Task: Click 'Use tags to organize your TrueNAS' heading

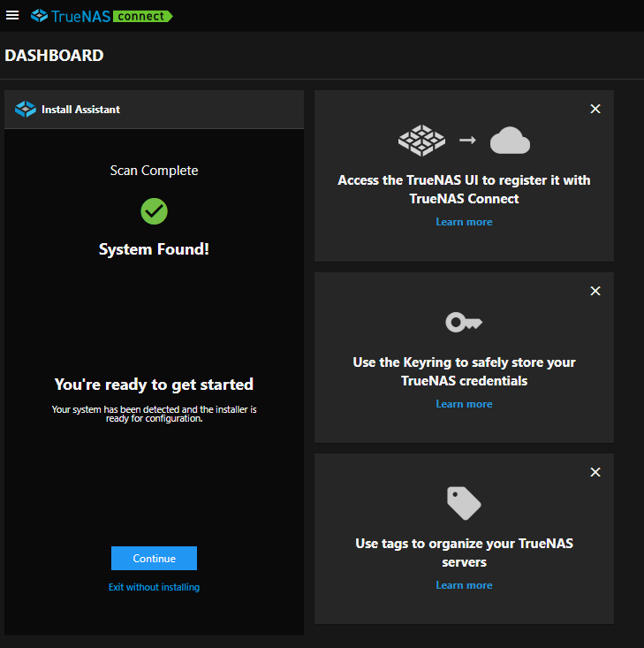Action: (x=464, y=553)
